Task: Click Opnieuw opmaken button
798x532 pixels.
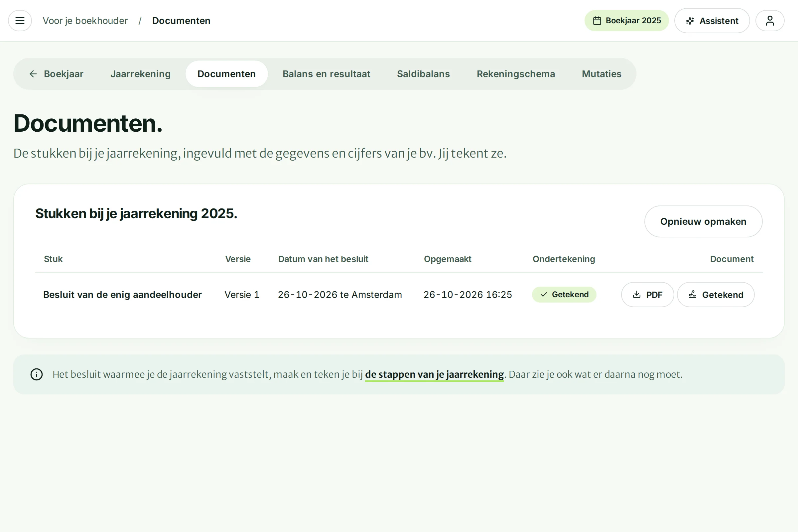Action: (x=703, y=221)
